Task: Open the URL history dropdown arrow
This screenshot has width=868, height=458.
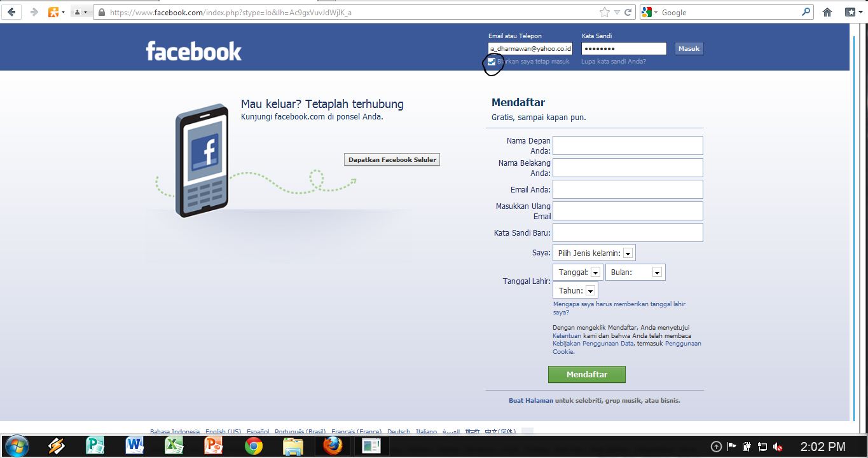Action: tap(617, 12)
